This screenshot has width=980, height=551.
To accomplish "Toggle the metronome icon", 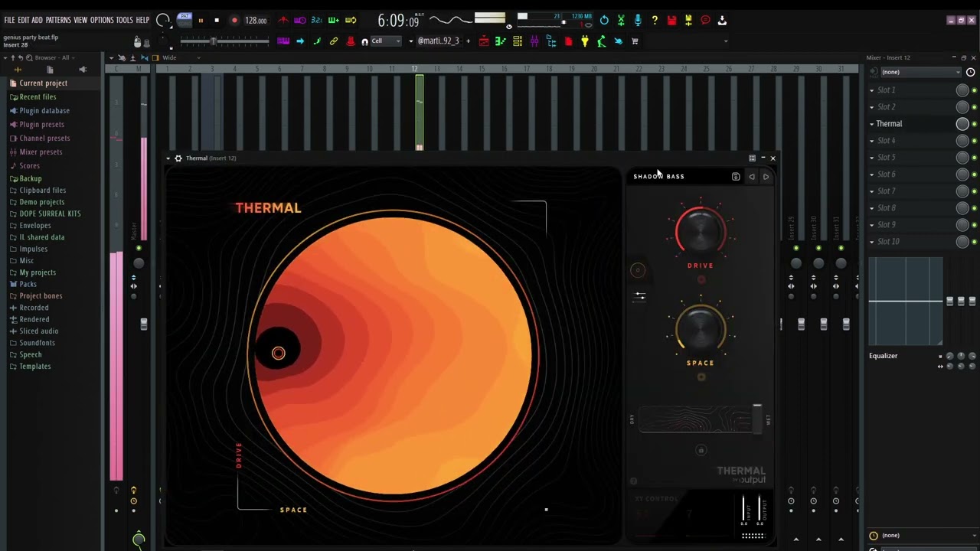I will pos(283,20).
